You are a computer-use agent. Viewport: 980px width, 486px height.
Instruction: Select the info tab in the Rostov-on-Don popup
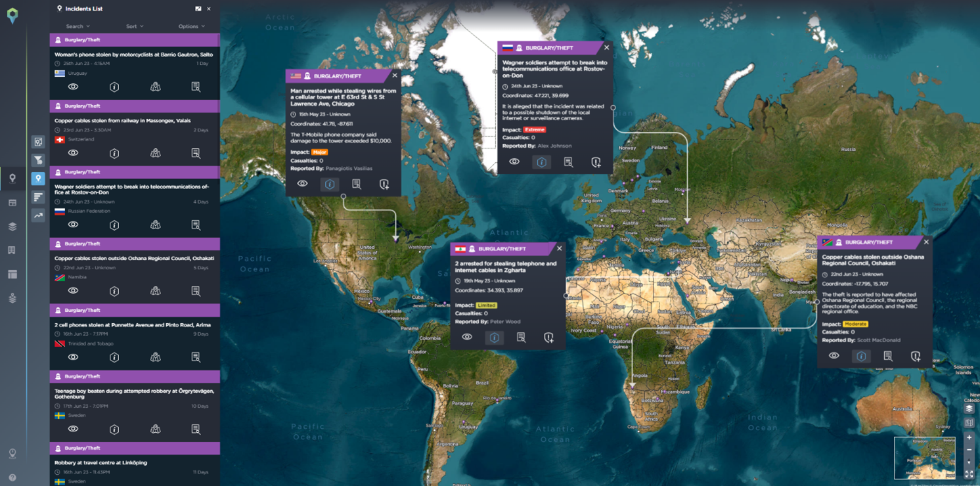(x=541, y=162)
